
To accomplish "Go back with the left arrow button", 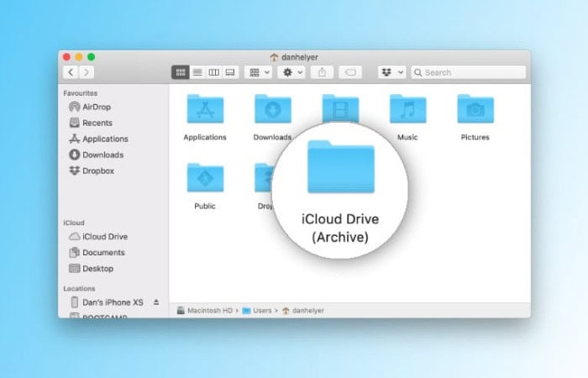I will tap(71, 72).
